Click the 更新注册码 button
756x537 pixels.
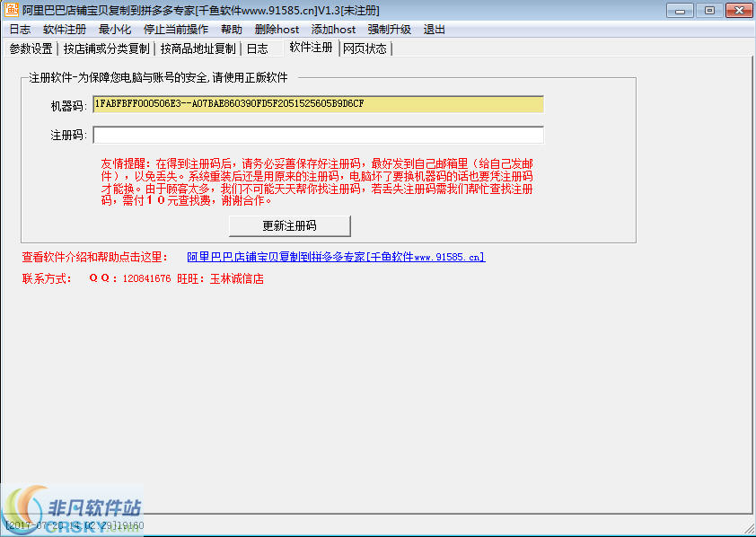(x=289, y=225)
